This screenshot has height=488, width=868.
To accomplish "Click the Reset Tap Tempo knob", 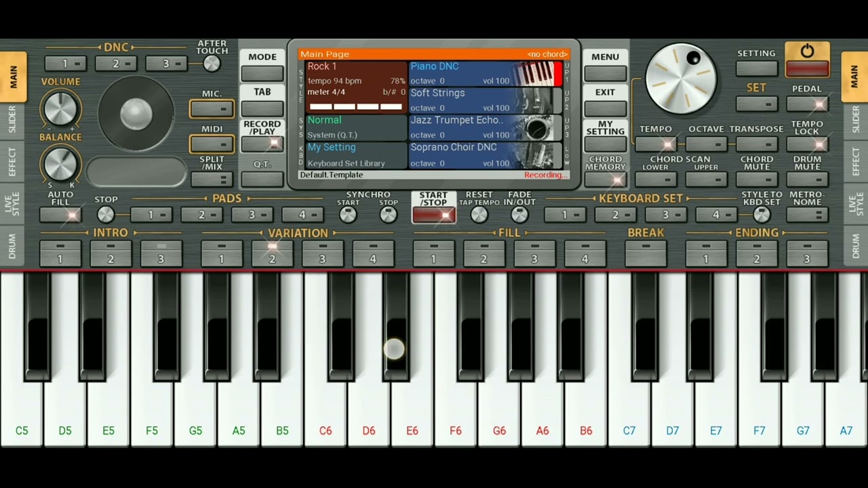I will 479,215.
